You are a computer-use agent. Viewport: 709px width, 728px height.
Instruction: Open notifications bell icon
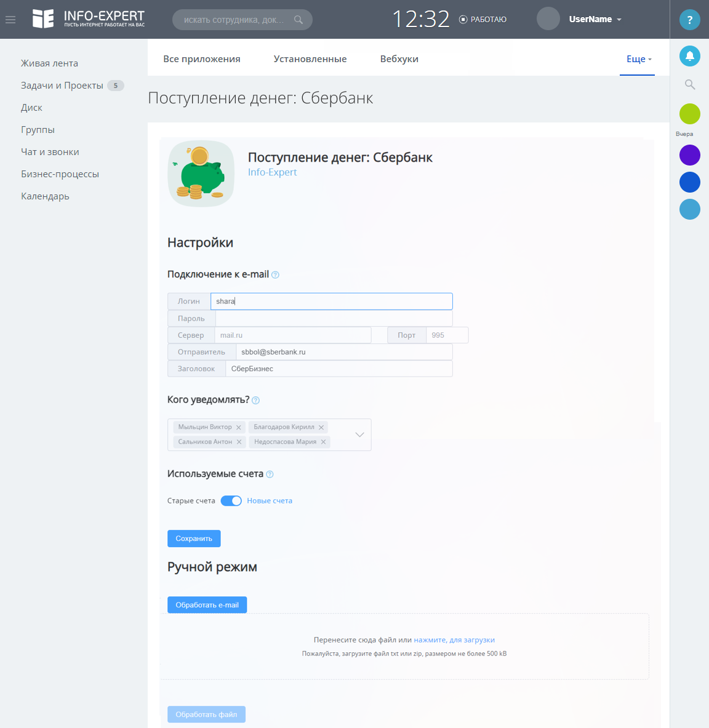pos(689,56)
